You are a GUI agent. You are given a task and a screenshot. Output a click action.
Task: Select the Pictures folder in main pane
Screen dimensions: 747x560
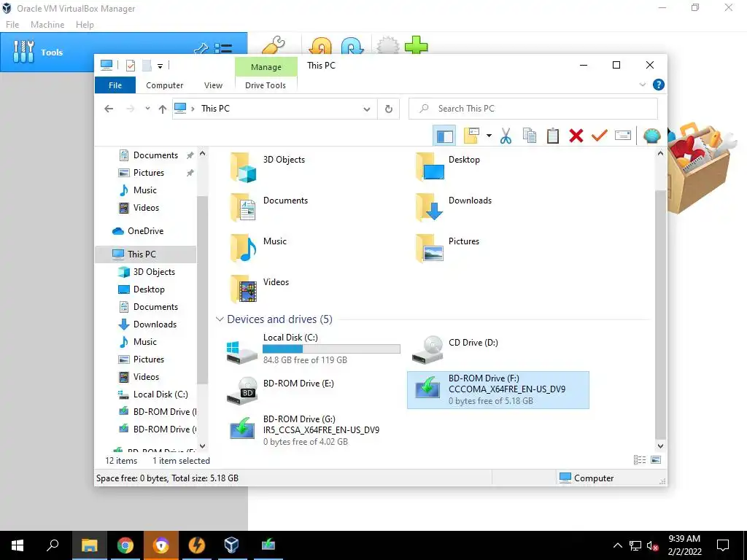click(448, 249)
